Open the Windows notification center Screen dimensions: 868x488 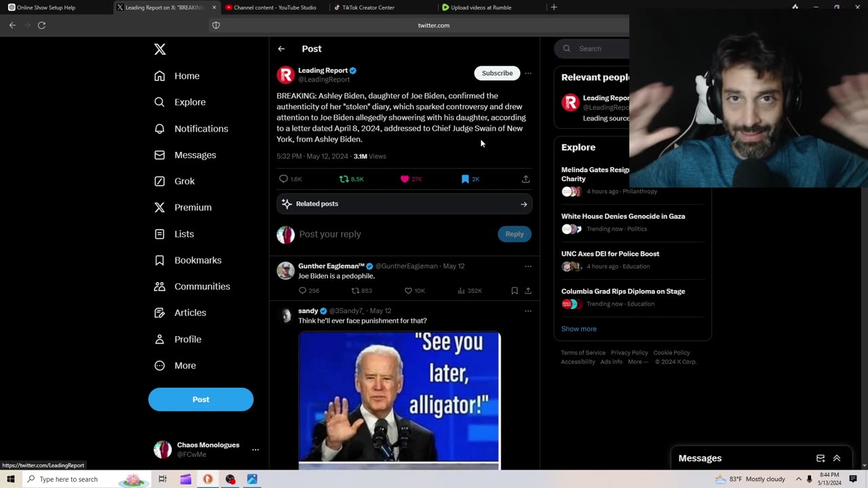point(853,479)
